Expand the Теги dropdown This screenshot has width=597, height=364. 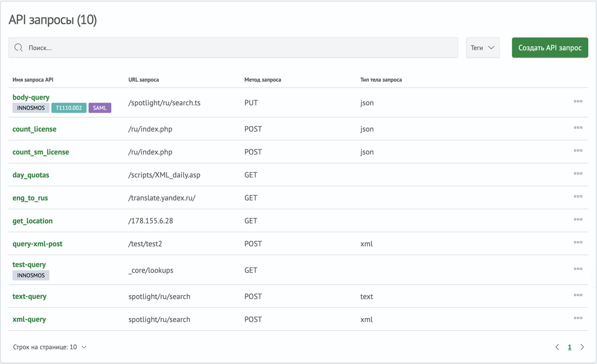[483, 47]
